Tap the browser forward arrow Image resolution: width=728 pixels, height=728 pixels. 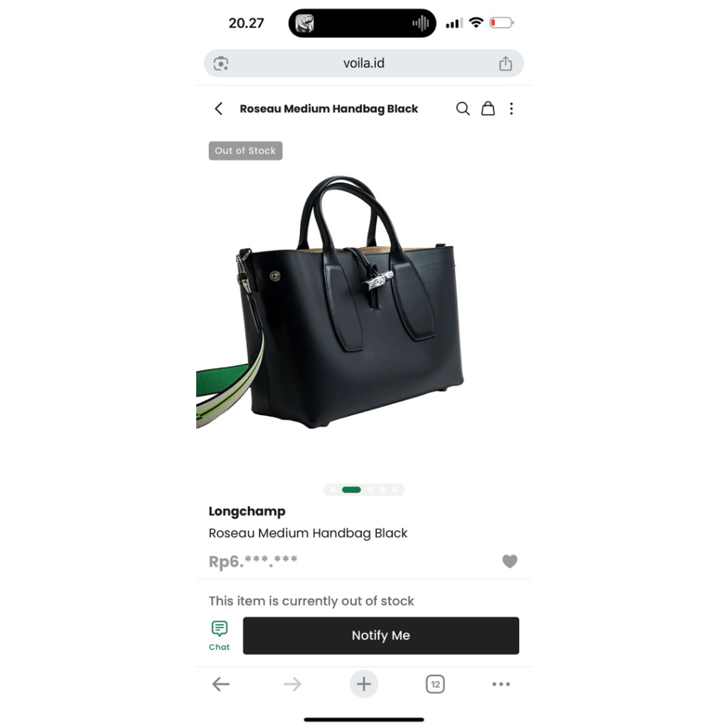point(292,684)
